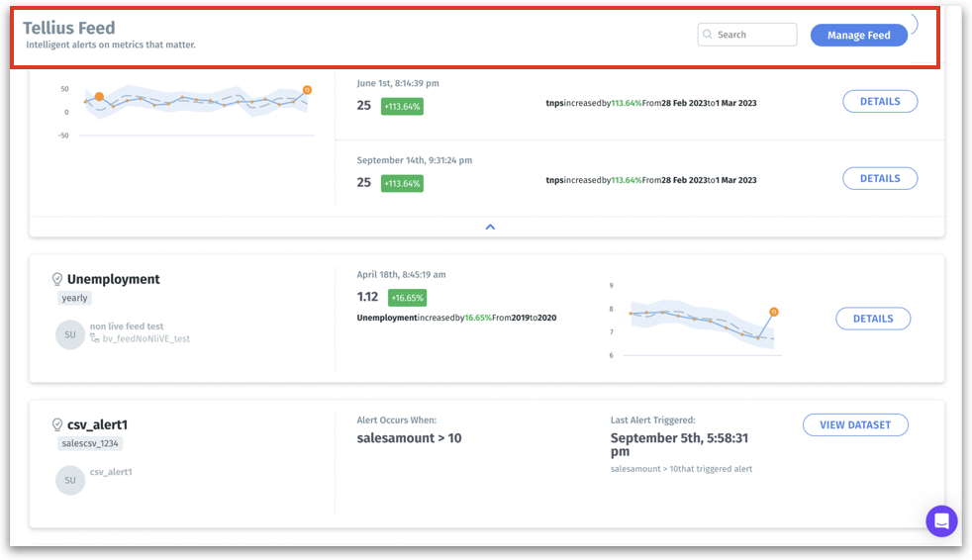Focus the Search input field
972x560 pixels.
754,35
